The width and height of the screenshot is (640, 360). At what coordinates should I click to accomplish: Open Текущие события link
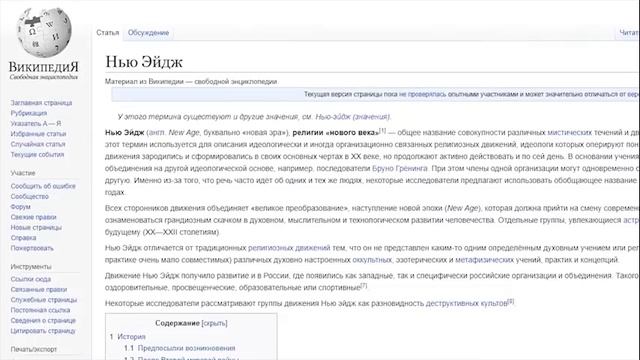point(37,154)
